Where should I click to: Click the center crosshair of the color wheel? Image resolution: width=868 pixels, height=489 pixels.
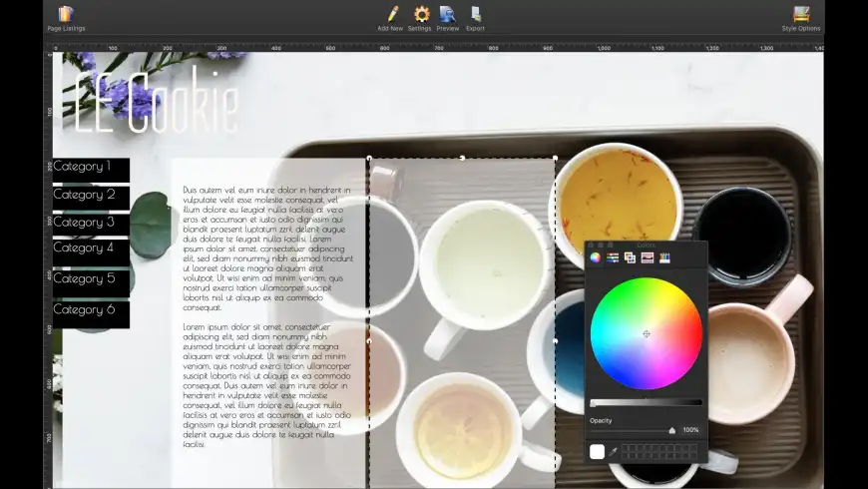[x=647, y=334]
